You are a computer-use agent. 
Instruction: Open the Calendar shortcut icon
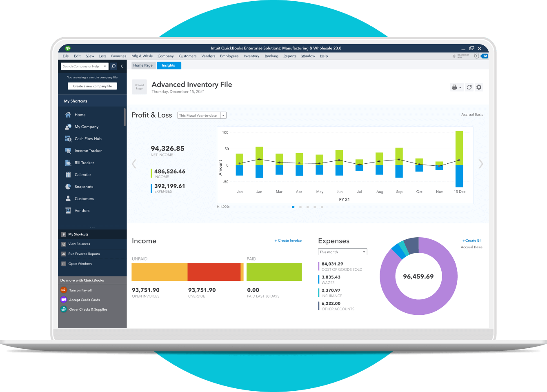pyautogui.click(x=68, y=175)
